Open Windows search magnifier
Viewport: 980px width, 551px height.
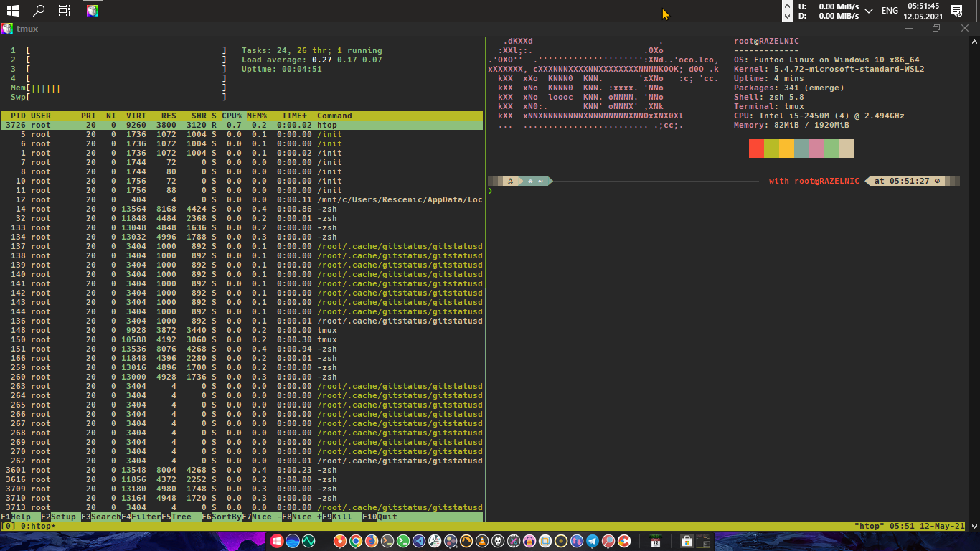point(39,11)
